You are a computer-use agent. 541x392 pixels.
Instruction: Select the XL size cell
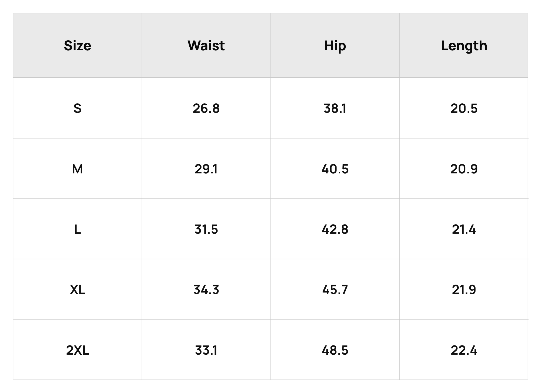77,290
